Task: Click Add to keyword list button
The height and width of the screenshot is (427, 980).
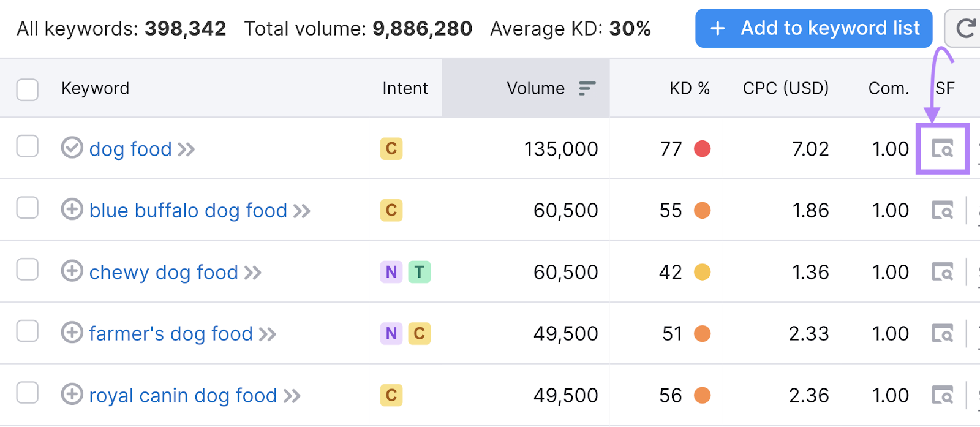Action: point(813,28)
